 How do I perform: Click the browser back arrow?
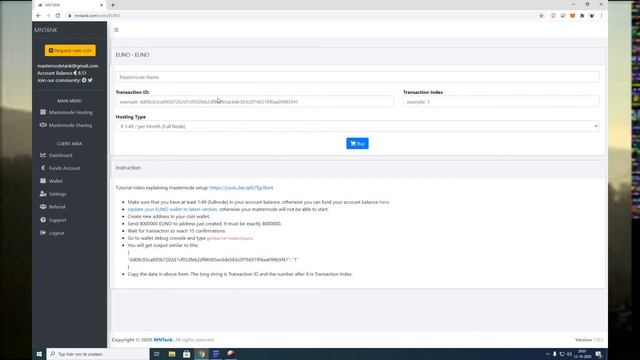click(x=38, y=16)
